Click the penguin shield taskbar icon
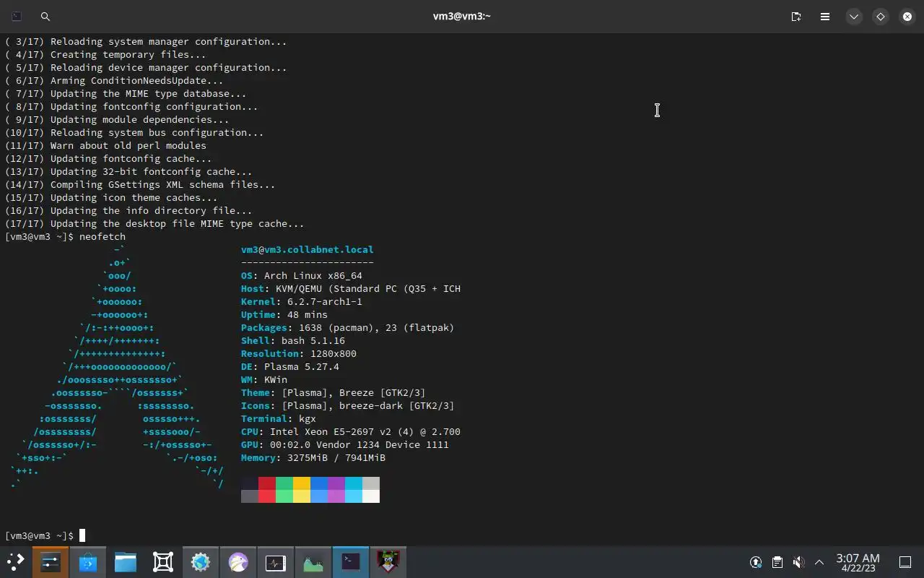924x578 pixels. click(x=388, y=562)
